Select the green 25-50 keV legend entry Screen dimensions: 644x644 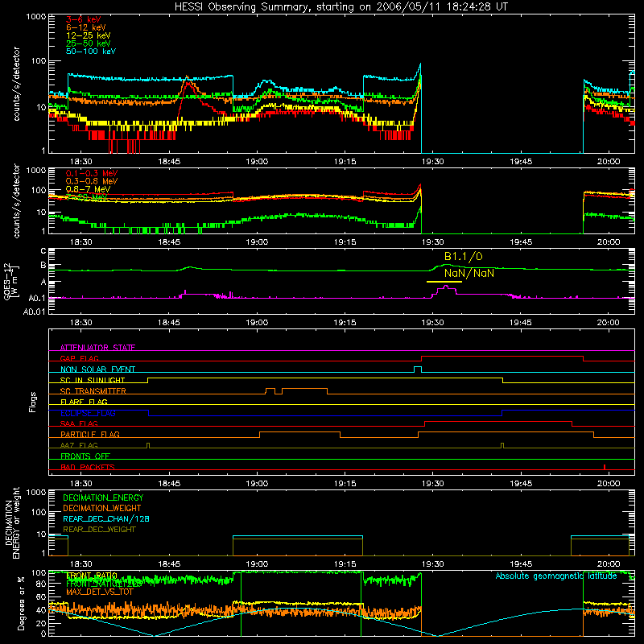click(89, 43)
